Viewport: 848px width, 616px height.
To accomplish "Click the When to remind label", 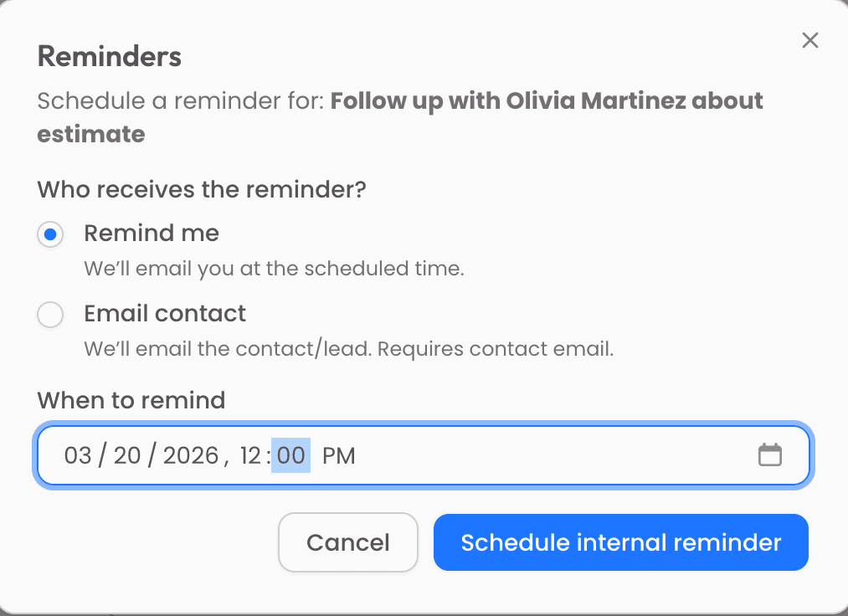I will 131,400.
